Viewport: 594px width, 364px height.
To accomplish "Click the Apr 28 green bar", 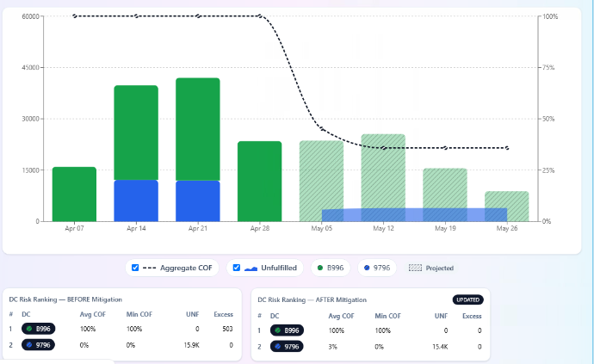I will 259,181.
